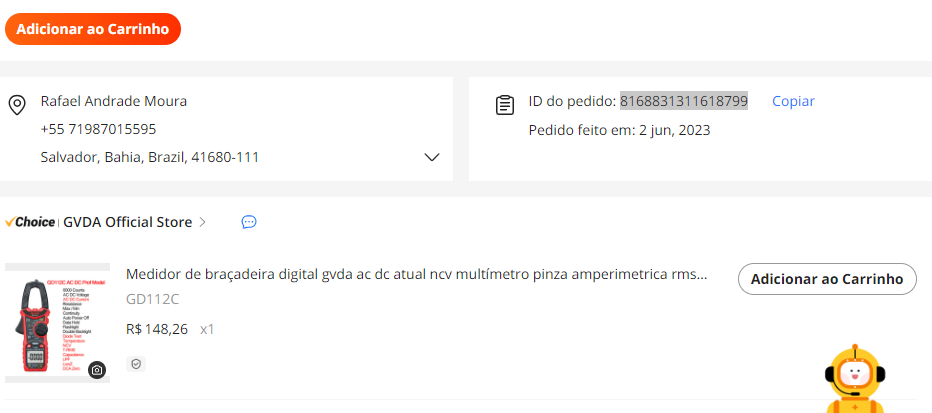Screen dimensions: 932x413
Task: Click the order clipboard icon
Action: pos(505,105)
